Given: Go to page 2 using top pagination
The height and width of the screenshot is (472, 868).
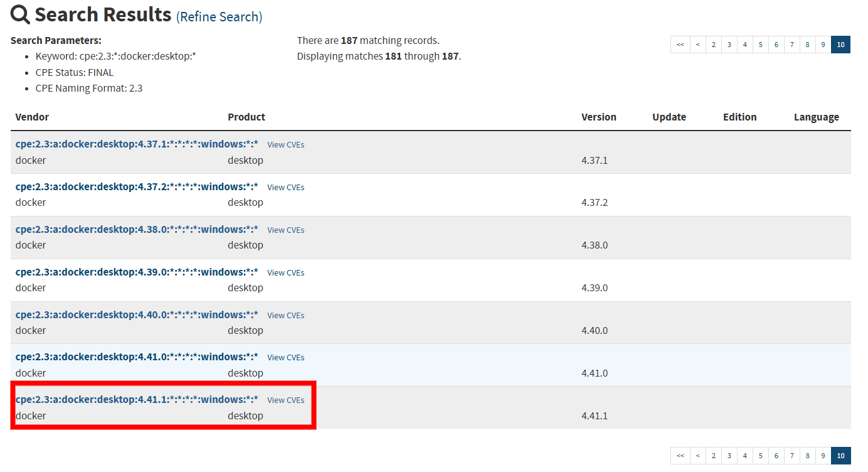Looking at the screenshot, I should [713, 45].
